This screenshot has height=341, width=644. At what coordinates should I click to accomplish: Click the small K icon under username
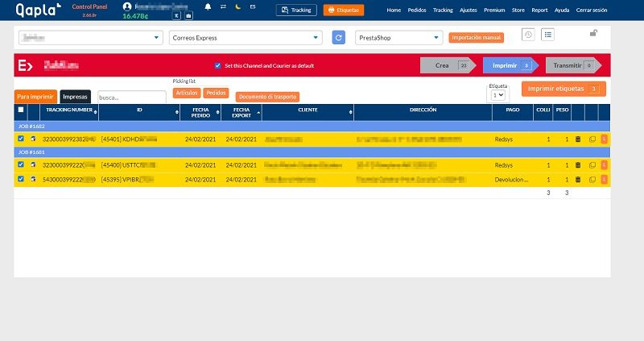176,15
